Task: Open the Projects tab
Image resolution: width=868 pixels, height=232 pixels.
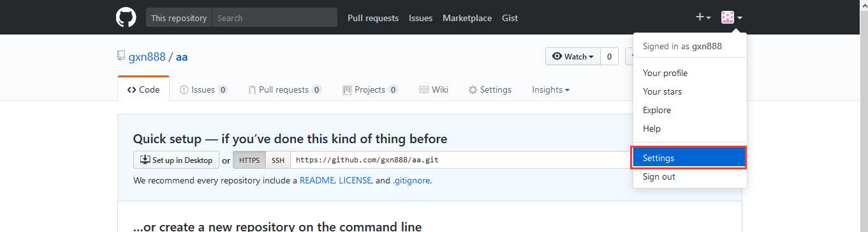Action: (370, 89)
